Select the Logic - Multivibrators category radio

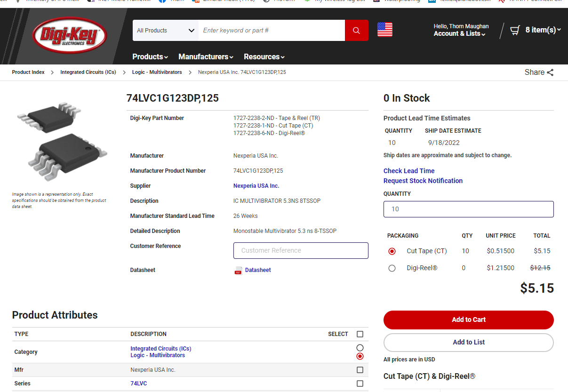360,356
